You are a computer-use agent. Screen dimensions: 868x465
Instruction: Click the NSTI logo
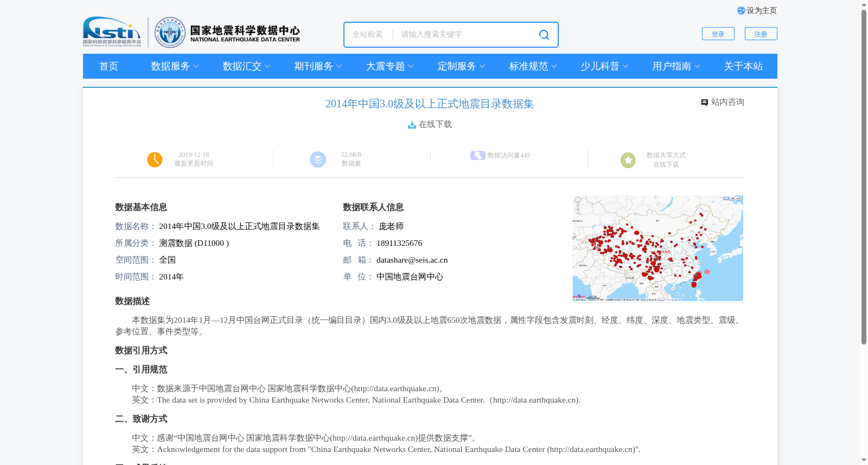(112, 31)
